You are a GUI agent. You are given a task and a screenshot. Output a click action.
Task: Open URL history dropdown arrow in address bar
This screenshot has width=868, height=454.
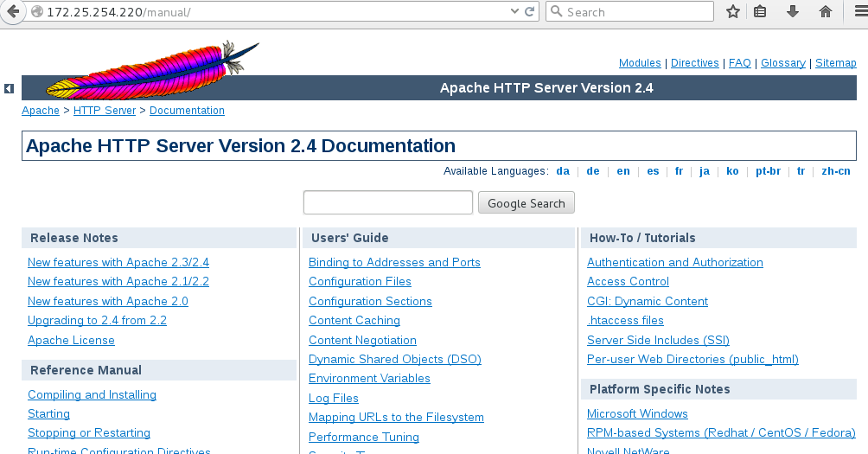point(514,11)
